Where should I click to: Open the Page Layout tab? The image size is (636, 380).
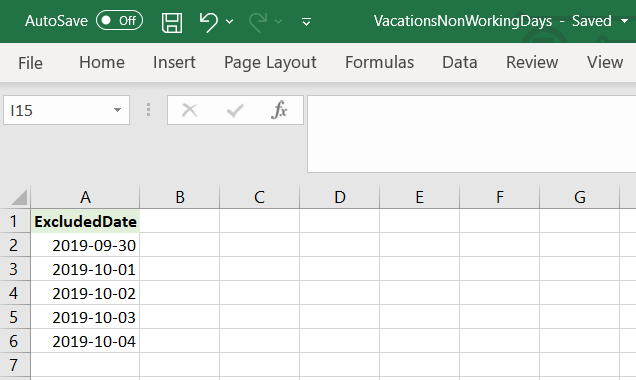tap(270, 63)
